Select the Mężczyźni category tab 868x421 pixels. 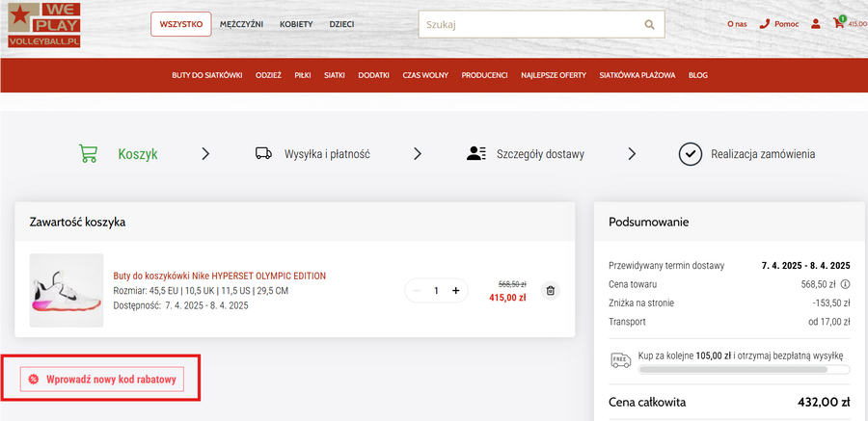pos(241,24)
